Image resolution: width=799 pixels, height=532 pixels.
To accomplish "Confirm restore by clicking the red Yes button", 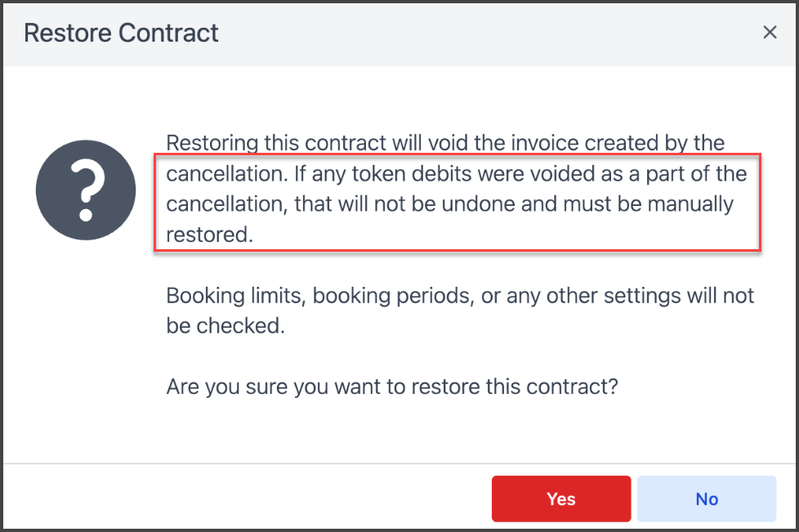I will (x=560, y=498).
